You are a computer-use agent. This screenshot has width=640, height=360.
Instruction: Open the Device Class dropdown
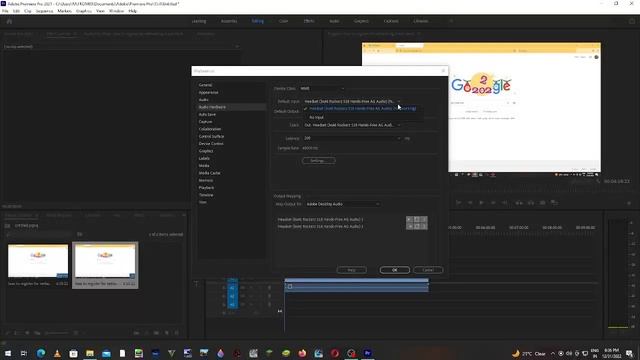pos(322,89)
